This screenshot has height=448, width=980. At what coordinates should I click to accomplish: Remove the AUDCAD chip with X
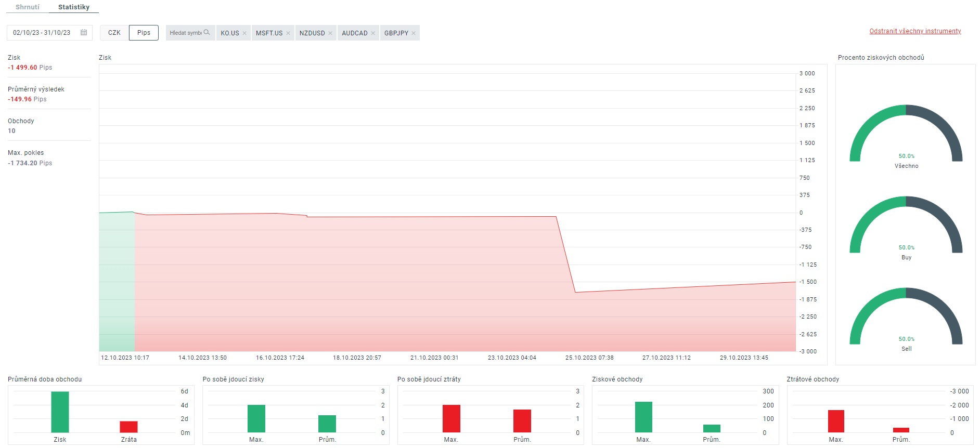(373, 33)
